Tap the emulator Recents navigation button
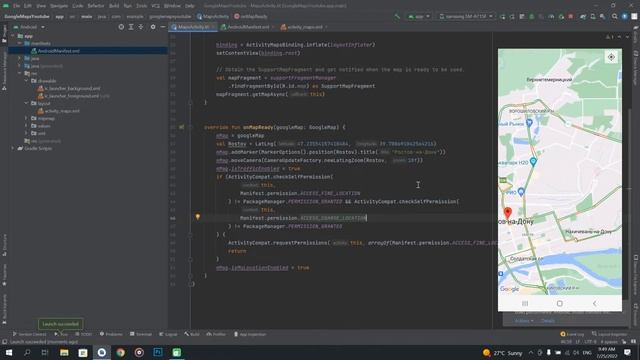The image size is (640, 360). click(x=525, y=303)
